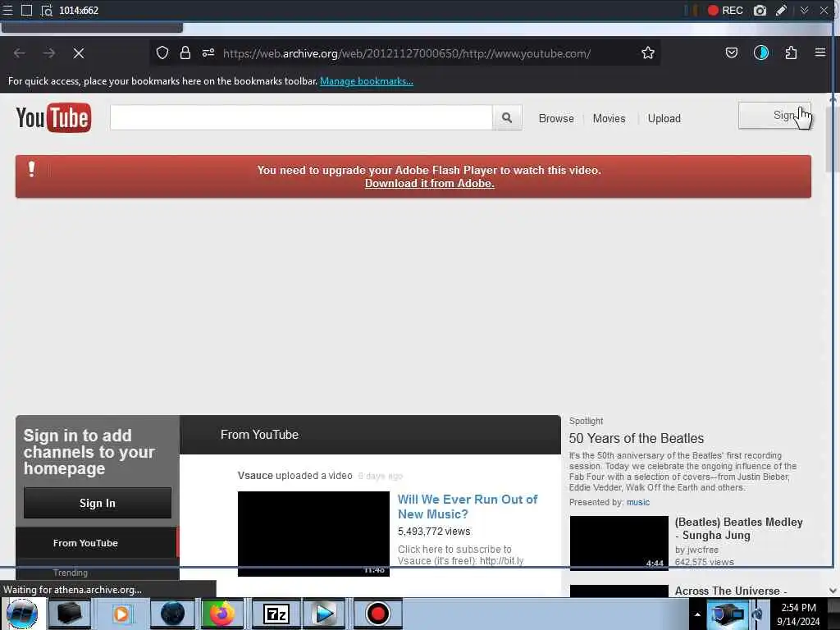Image resolution: width=840 pixels, height=630 pixels.
Task: Open the 50 Years of the Beatles spotlight
Action: [x=636, y=438]
